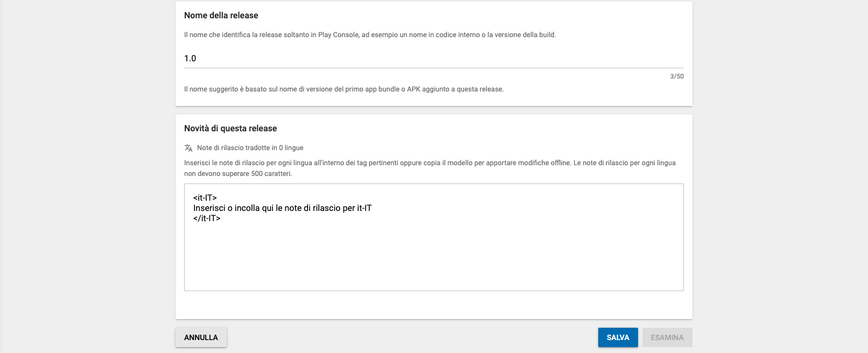This screenshot has height=353, width=868.
Task: Click the opening <it-IT> tag line
Action: [205, 198]
